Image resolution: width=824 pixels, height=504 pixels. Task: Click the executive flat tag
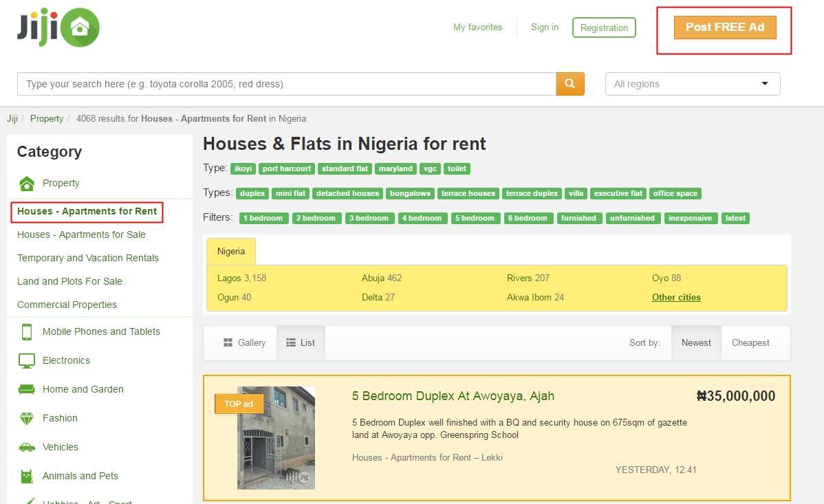(x=618, y=193)
